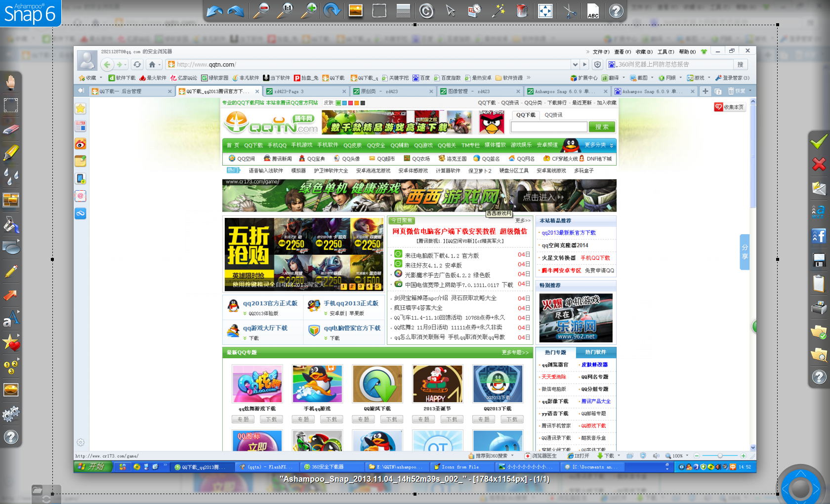Image resolution: width=830 pixels, height=504 pixels.
Task: Expand the 更多分类 menu
Action: [599, 145]
